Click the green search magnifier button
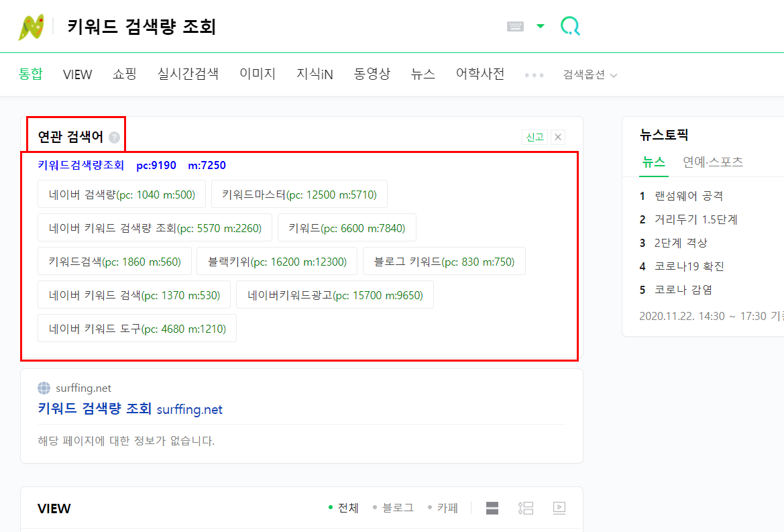 [x=570, y=26]
